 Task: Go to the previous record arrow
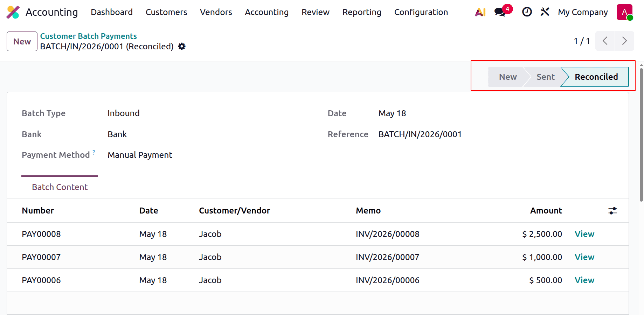605,41
